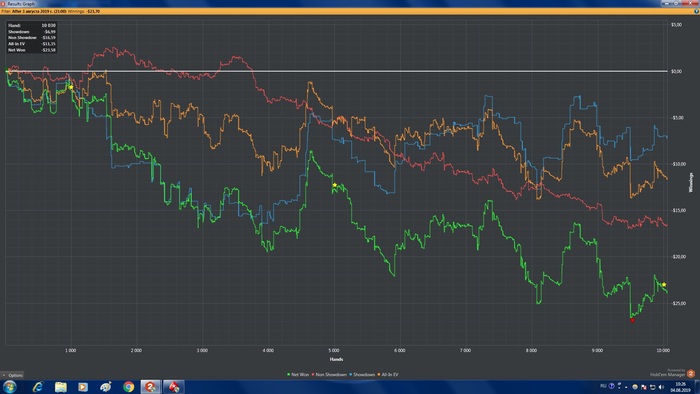Toggle the Net Won legend entry
The image size is (700, 394).
[x=298, y=375]
